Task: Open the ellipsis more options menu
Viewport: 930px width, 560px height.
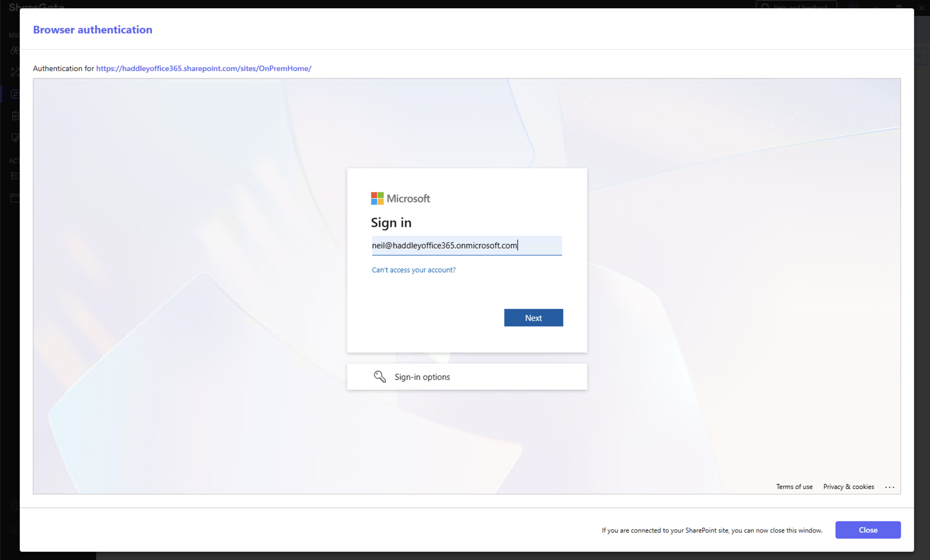Action: (889, 487)
